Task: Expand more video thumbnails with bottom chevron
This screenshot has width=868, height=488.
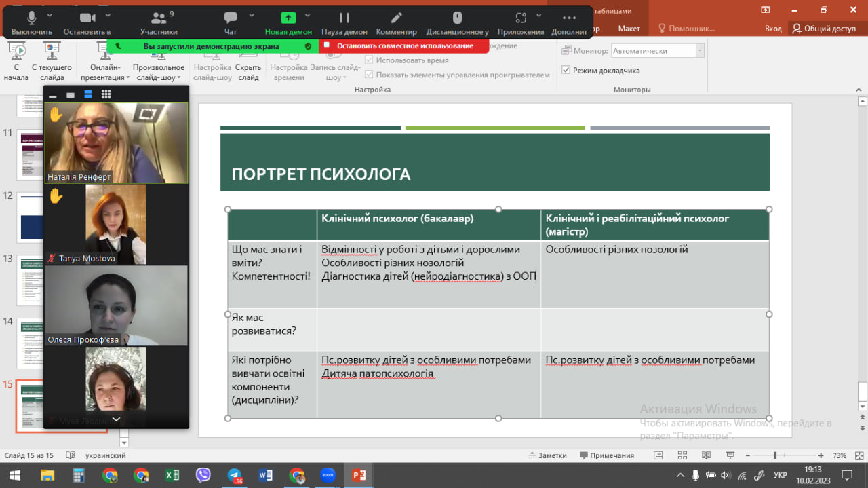Action: (x=116, y=419)
